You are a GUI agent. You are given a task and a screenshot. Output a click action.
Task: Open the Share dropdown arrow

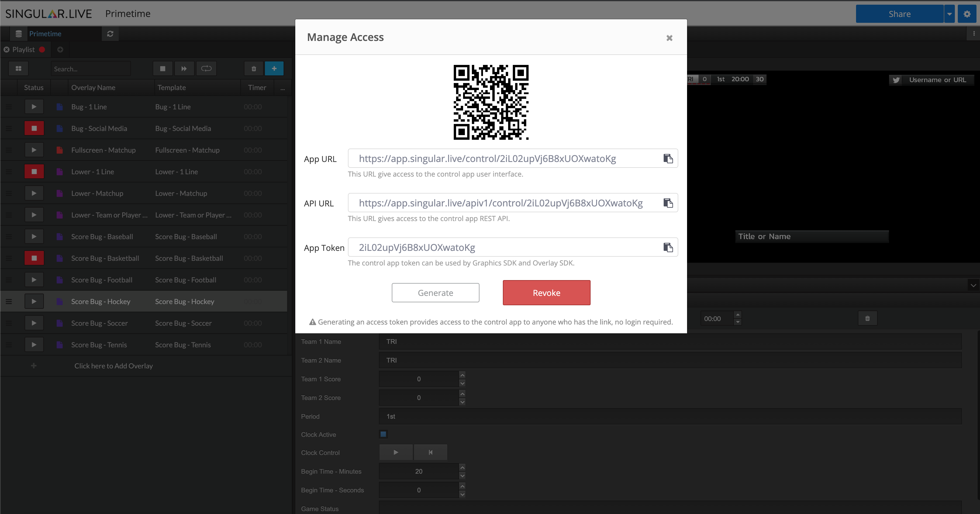[949, 14]
